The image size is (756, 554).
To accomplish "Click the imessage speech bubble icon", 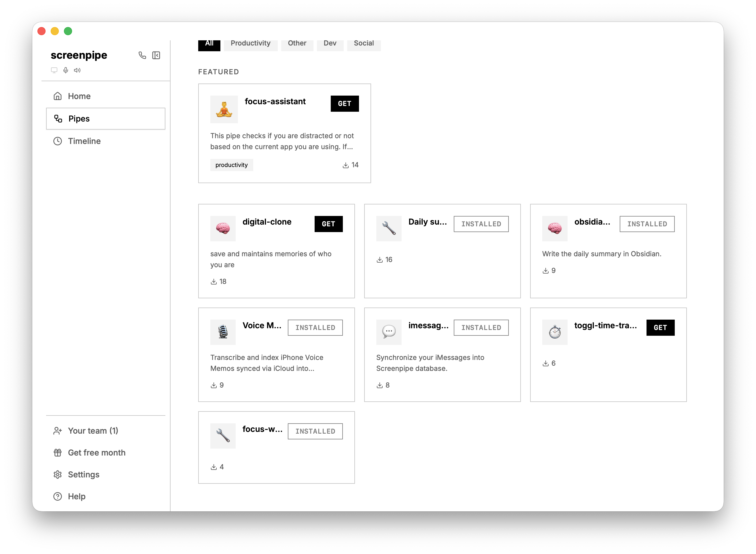I will coord(389,332).
